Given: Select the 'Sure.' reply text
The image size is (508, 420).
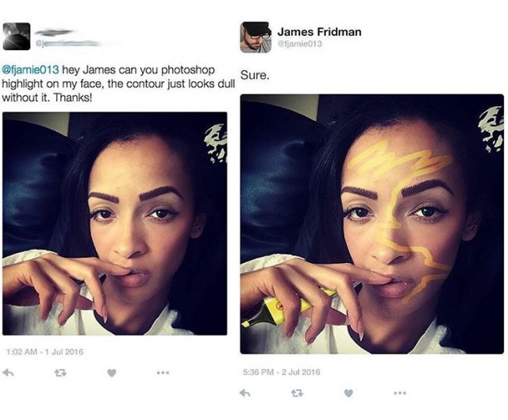Looking at the screenshot, I should pyautogui.click(x=255, y=76).
